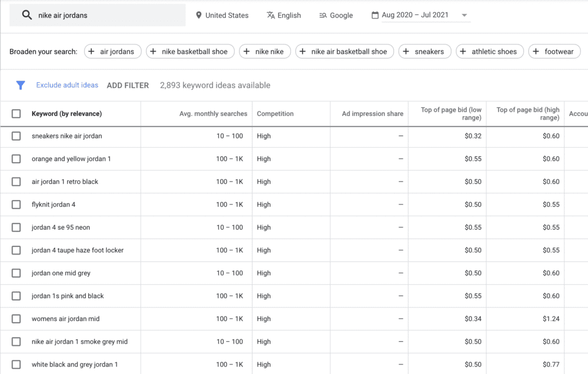Viewport: 588px width, 374px height.
Task: Click the location pin icon
Action: (199, 15)
